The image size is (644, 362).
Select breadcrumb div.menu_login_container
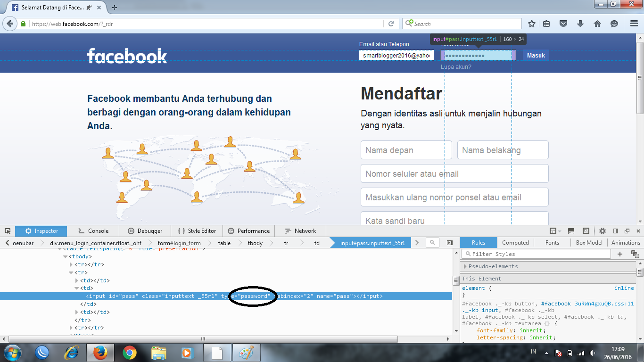[x=96, y=243]
